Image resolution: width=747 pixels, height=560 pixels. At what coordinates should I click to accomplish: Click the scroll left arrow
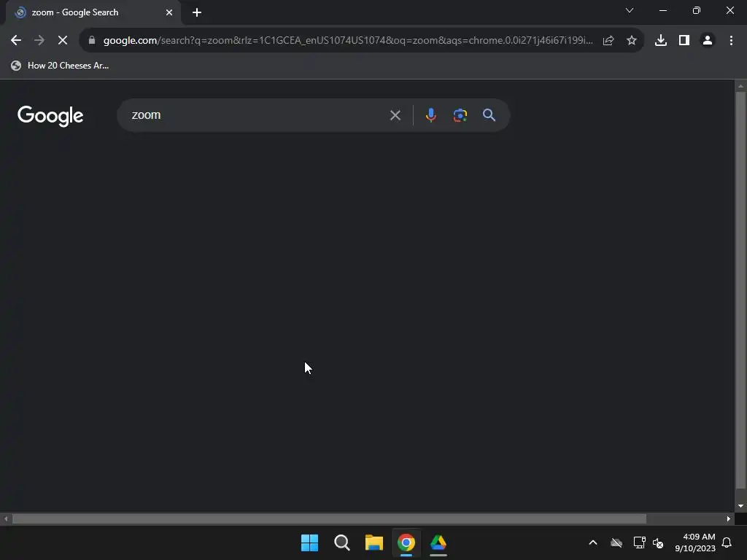click(6, 518)
